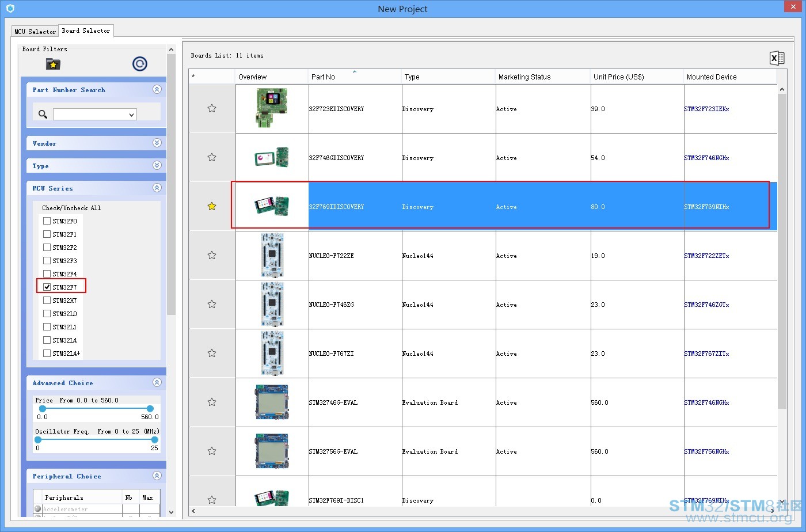Open the part number search dropdown
Image resolution: width=806 pixels, height=532 pixels.
(x=132, y=115)
